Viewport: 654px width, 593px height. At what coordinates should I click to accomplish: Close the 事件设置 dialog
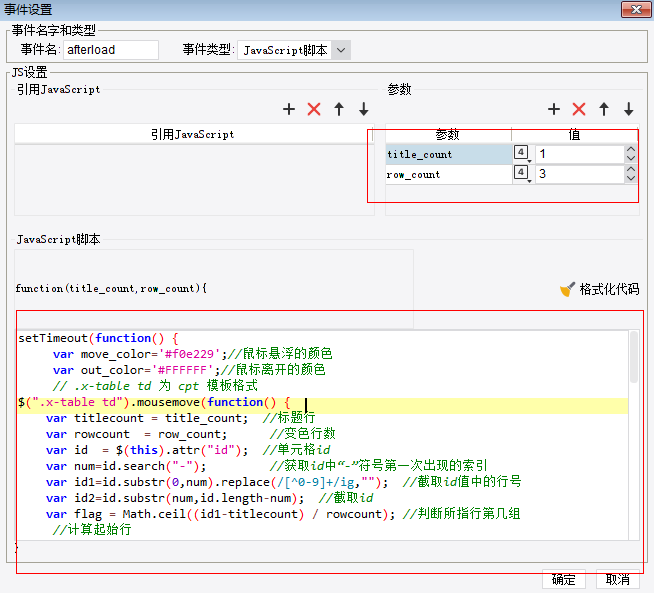[636, 9]
